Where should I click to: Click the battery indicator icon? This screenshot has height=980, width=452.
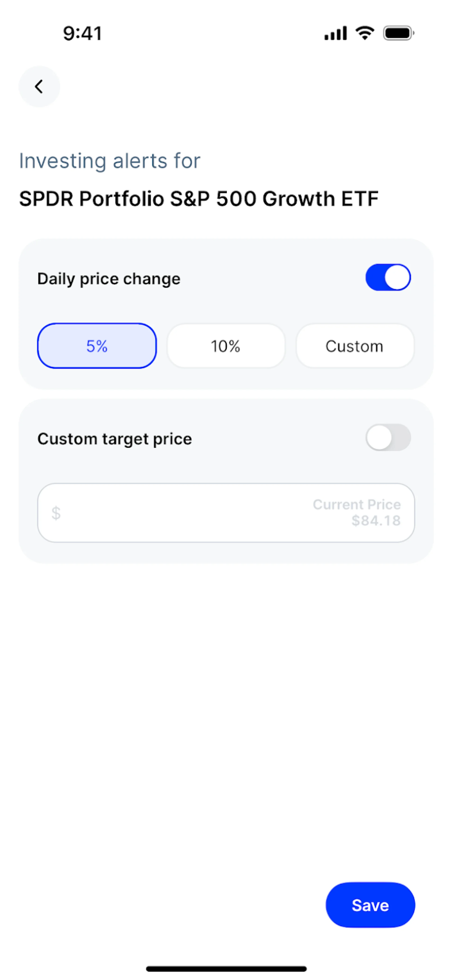coord(398,33)
